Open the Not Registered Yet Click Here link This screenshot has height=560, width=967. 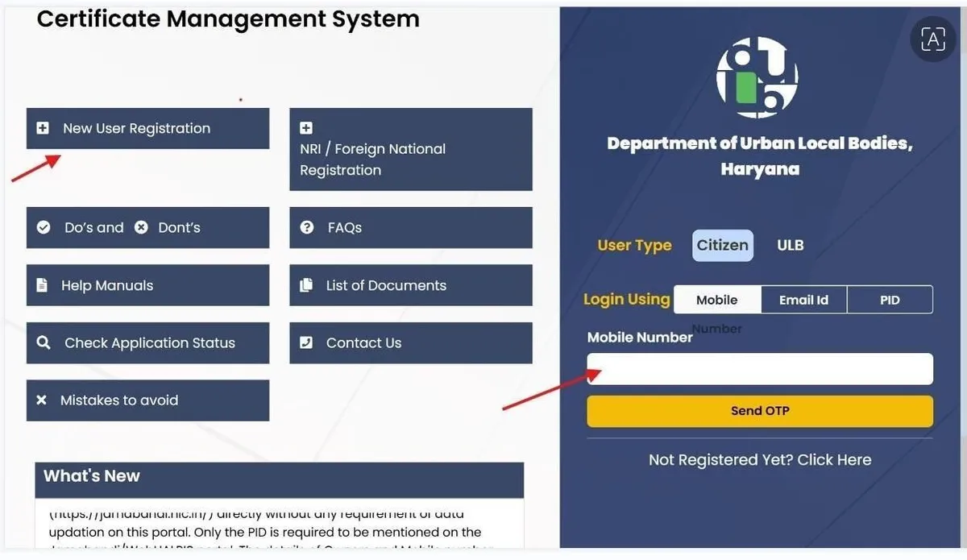pyautogui.click(x=760, y=459)
